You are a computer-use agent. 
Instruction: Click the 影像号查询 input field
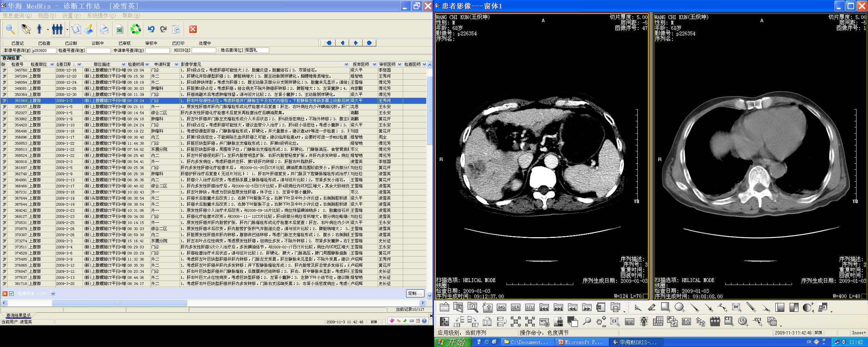[44, 50]
